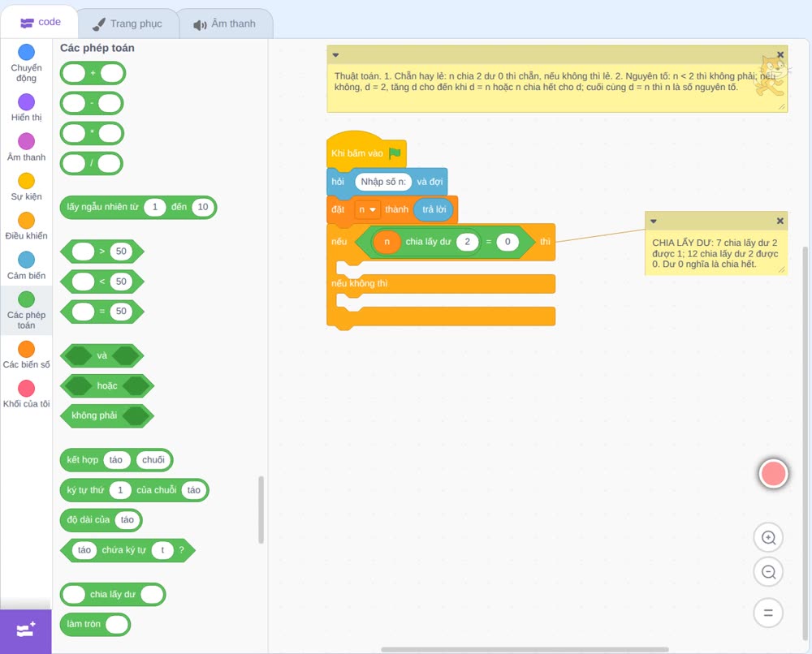812x654 pixels.
Task: Click the không phải operator block
Action: tap(107, 415)
